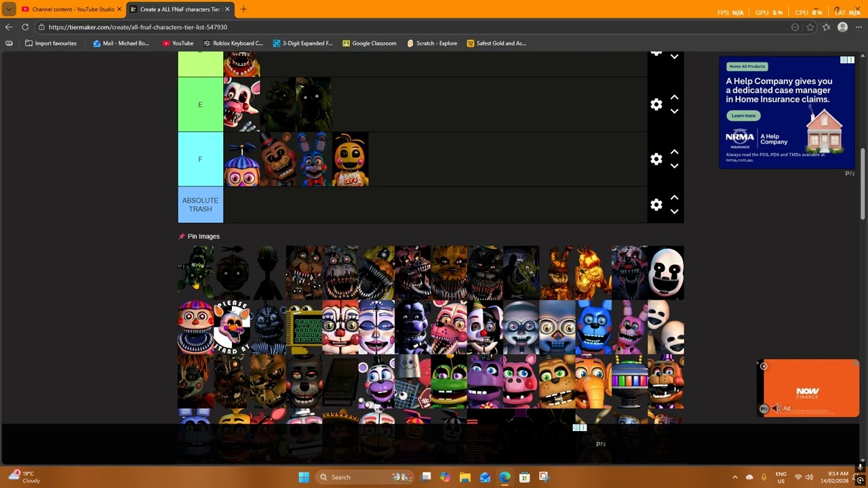Click Learn more in NRMA ad
This screenshot has height=488, width=868.
pyautogui.click(x=743, y=116)
